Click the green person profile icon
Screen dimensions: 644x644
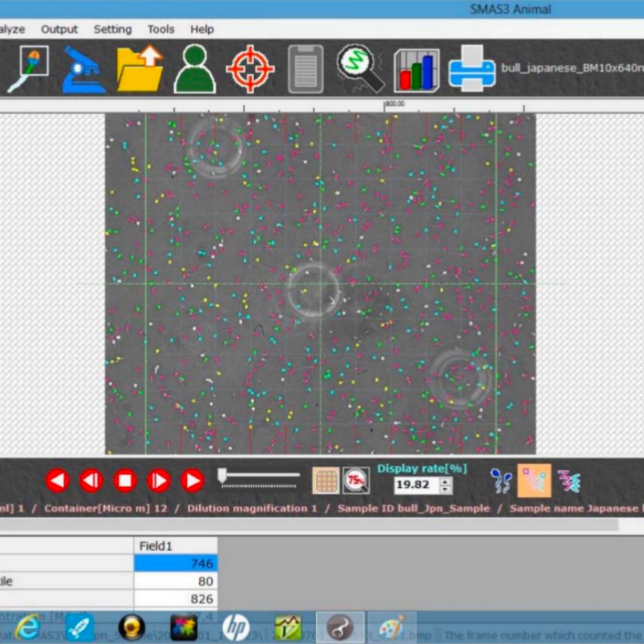tap(195, 69)
